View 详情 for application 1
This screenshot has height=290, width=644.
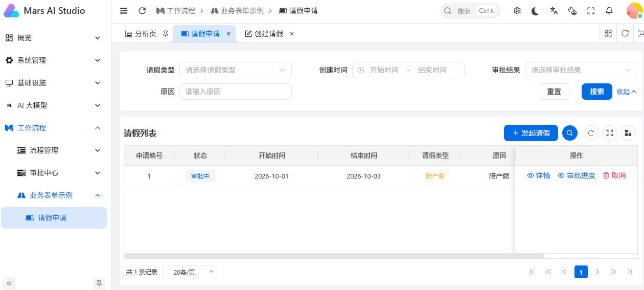pos(539,175)
